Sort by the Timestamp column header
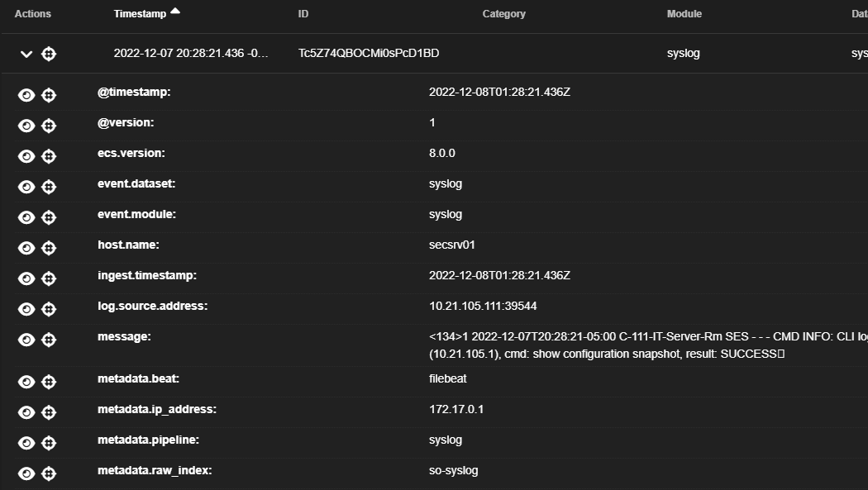The height and width of the screenshot is (490, 868). point(140,14)
